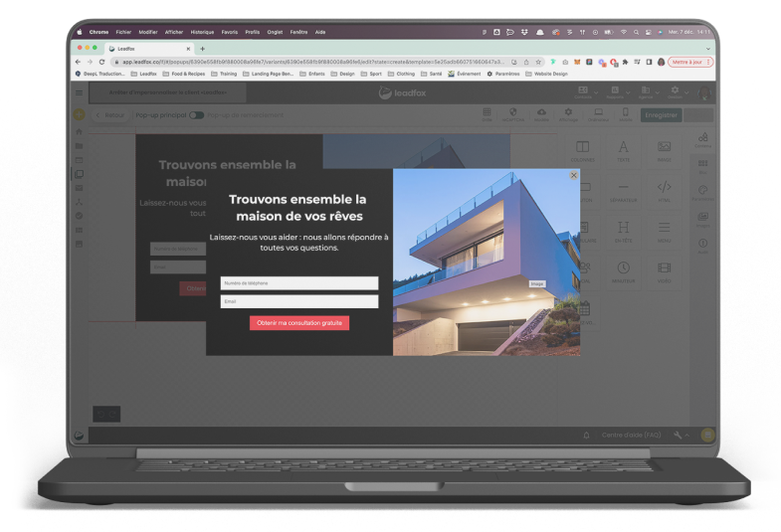Add the Vidéo element
The image size is (781, 532).
664,272
